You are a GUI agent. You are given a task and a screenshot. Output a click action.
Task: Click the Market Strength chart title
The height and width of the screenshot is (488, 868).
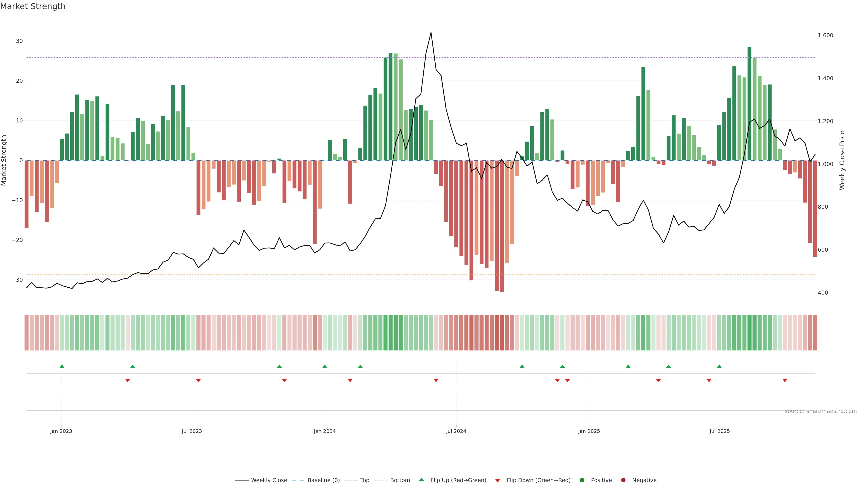(33, 6)
